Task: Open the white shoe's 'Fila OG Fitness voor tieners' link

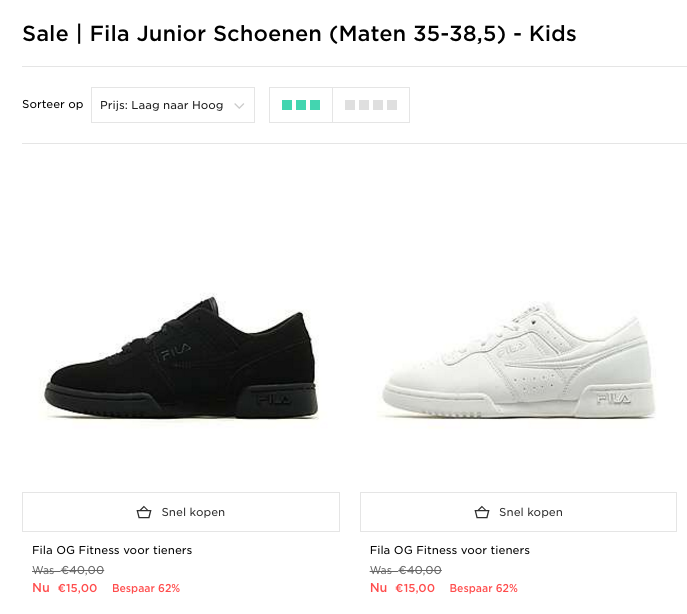Action: [450, 550]
